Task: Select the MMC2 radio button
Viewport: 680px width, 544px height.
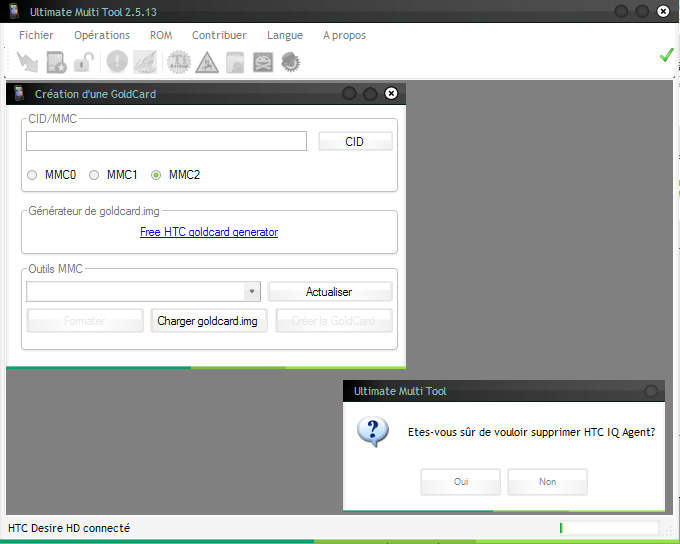Action: point(156,175)
